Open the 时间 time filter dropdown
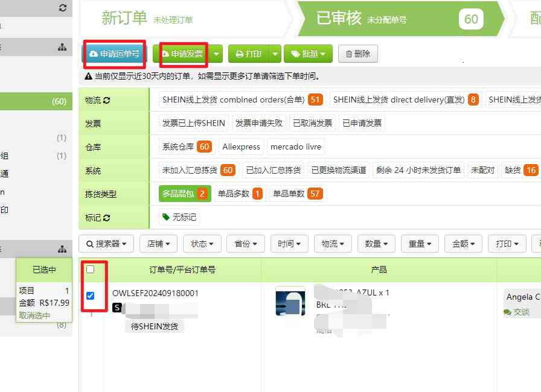The width and height of the screenshot is (541, 392). [288, 244]
